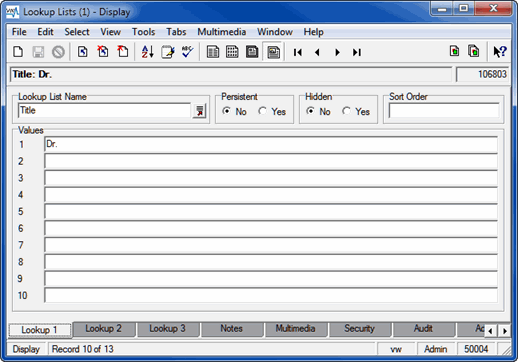Click Values row 1 field containing Dr.

[x=271, y=144]
